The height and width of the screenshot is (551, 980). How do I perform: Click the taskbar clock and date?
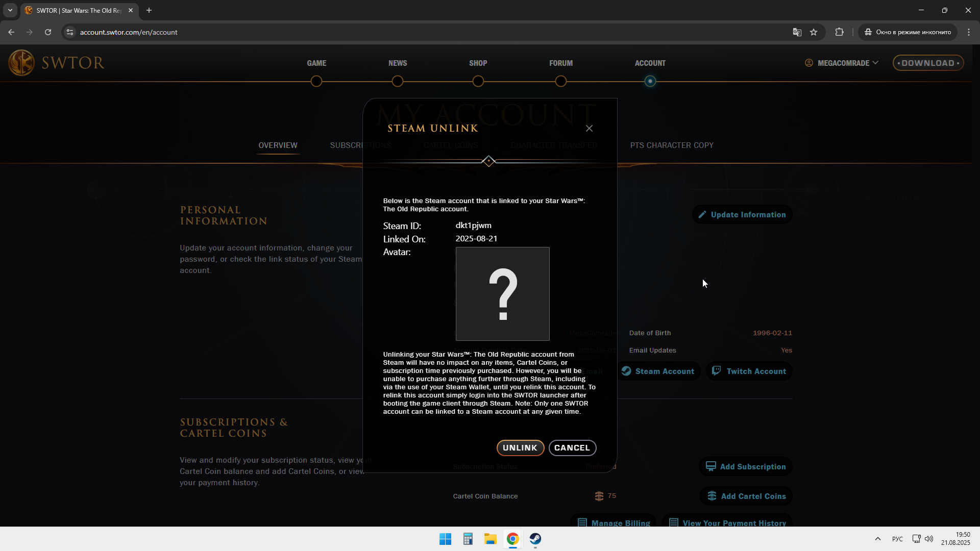point(955,539)
